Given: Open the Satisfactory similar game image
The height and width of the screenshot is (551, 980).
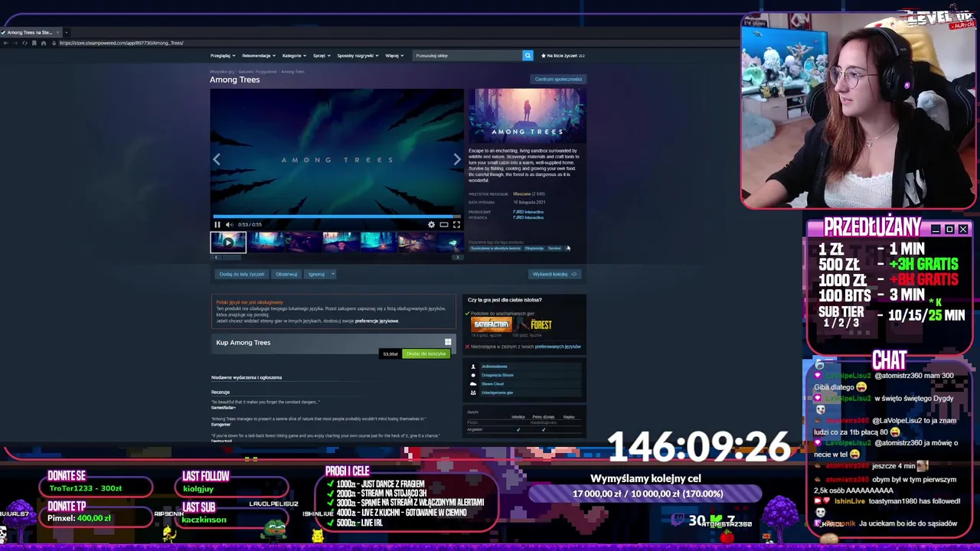Looking at the screenshot, I should click(x=491, y=325).
